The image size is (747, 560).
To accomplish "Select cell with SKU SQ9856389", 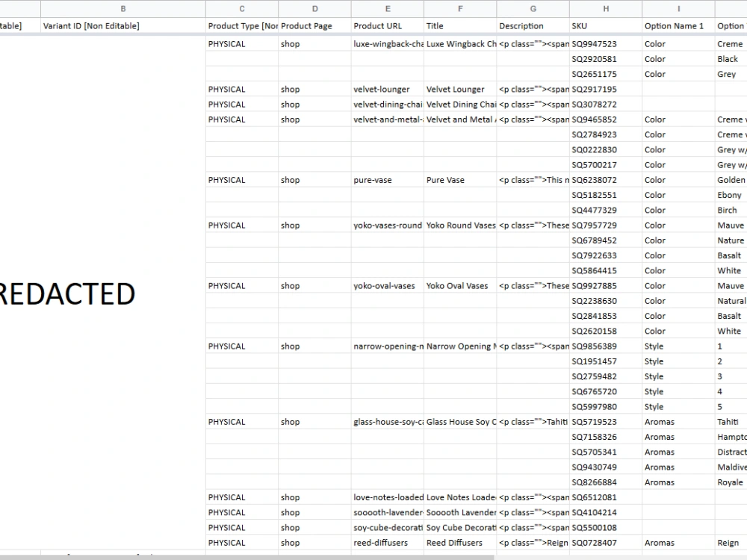I will click(606, 346).
